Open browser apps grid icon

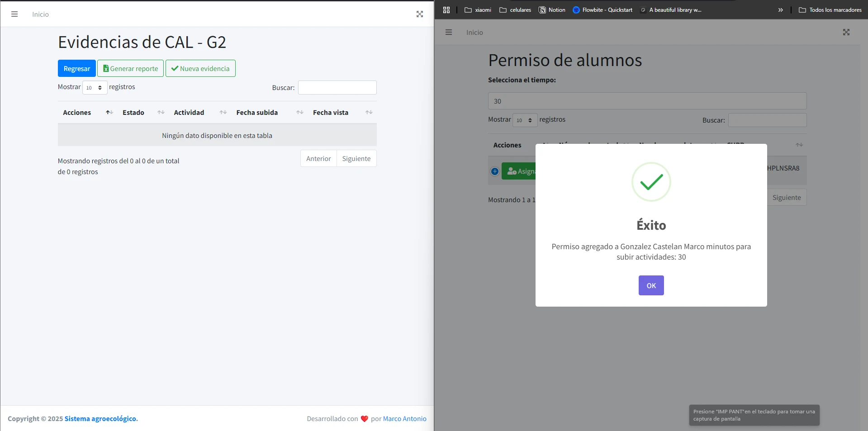(x=446, y=9)
